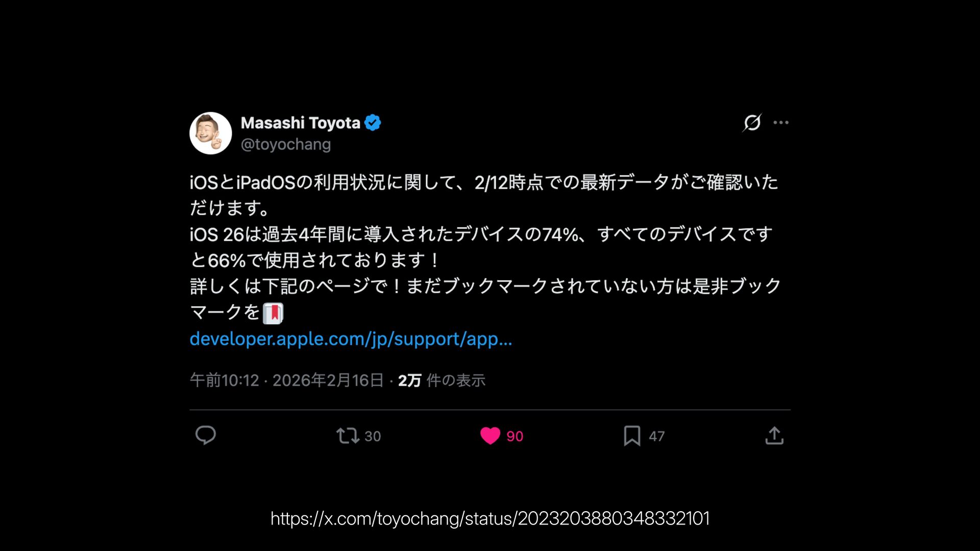Click the x.com status URL at bottom
The width and height of the screenshot is (980, 551).
tap(490, 518)
